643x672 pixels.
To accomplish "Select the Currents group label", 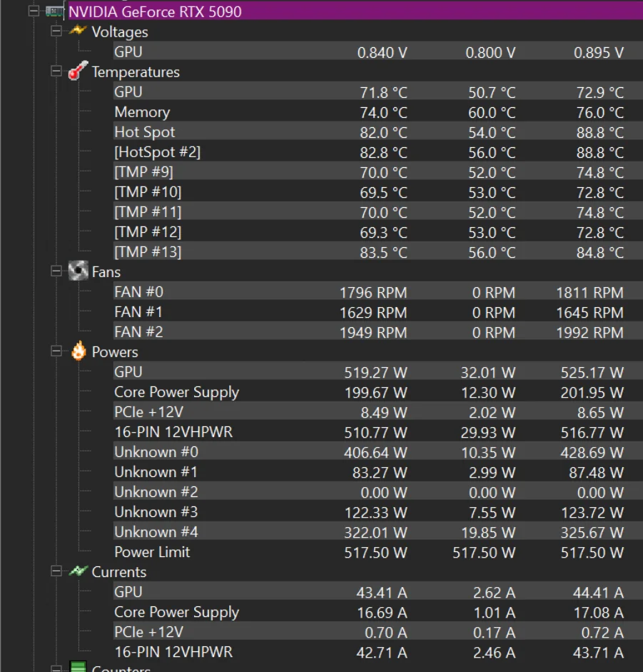I will [x=118, y=572].
